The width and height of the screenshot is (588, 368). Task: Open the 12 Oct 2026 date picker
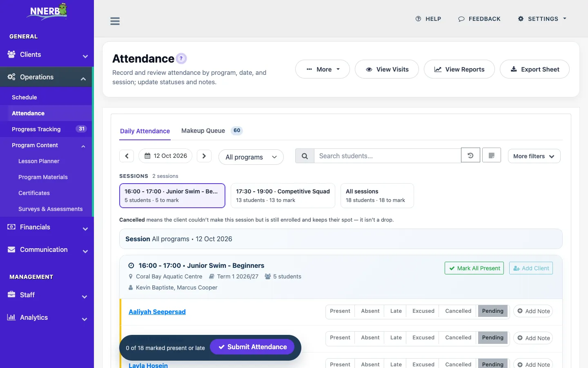[165, 156]
